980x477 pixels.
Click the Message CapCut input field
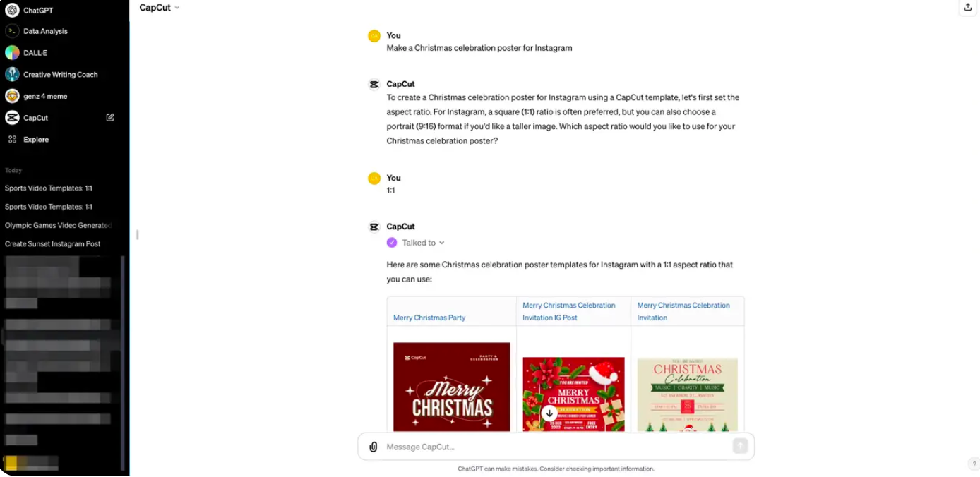point(556,447)
